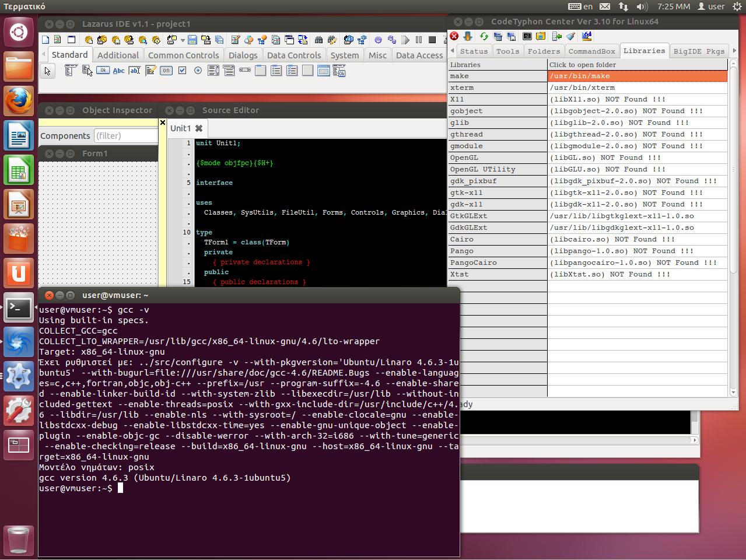Click the Pause button in Lazarus toolbar
This screenshot has height=560, width=746.
419,40
